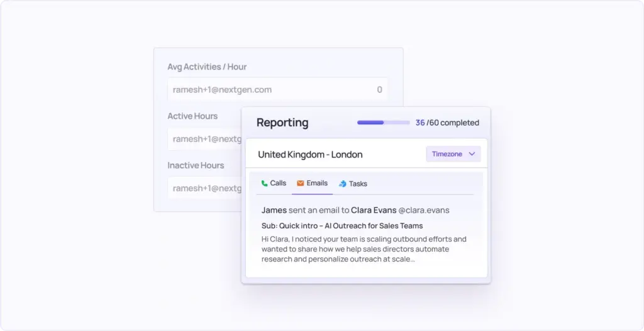Image resolution: width=644 pixels, height=331 pixels.
Task: Switch to the Calls tab label
Action: [278, 183]
